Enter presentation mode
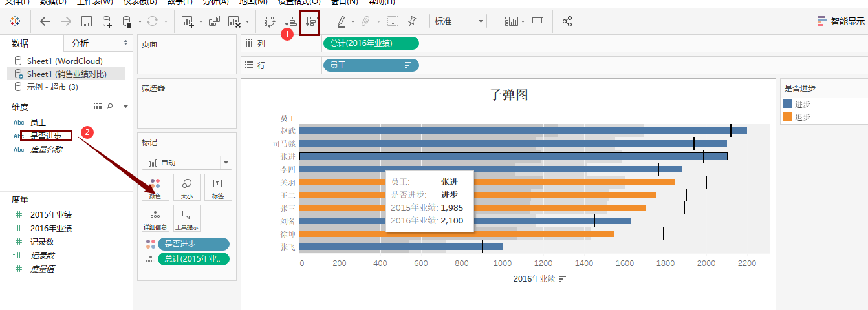 (537, 21)
